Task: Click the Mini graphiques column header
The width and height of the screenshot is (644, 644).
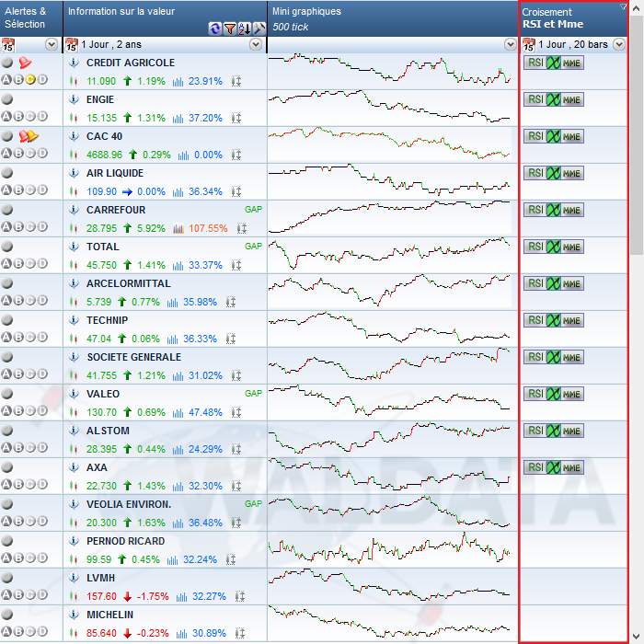Action: 393,18
